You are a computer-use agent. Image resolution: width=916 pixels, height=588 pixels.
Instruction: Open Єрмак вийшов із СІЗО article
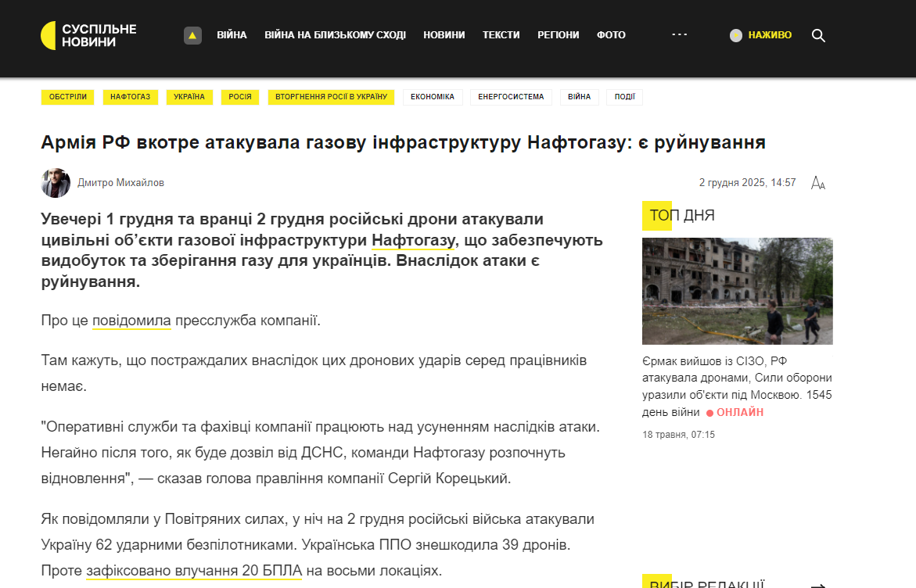pyautogui.click(x=737, y=386)
